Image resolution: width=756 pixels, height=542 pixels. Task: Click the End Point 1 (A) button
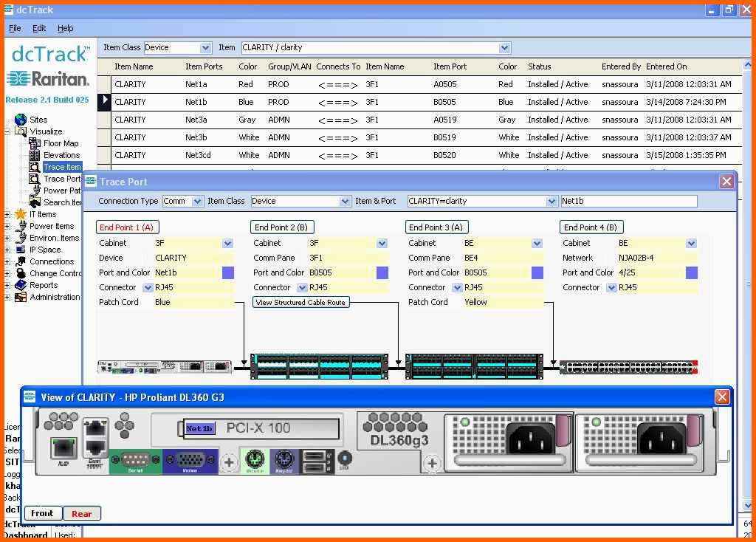pos(127,227)
